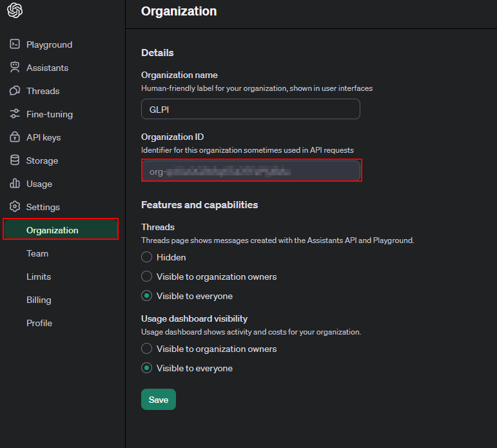Go to the Limits settings page

pyautogui.click(x=39, y=277)
